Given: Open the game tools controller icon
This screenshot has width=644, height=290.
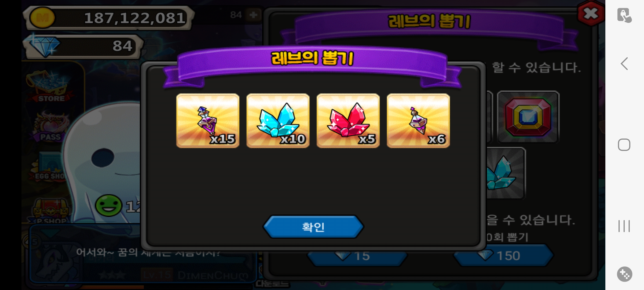Looking at the screenshot, I should pos(624,274).
